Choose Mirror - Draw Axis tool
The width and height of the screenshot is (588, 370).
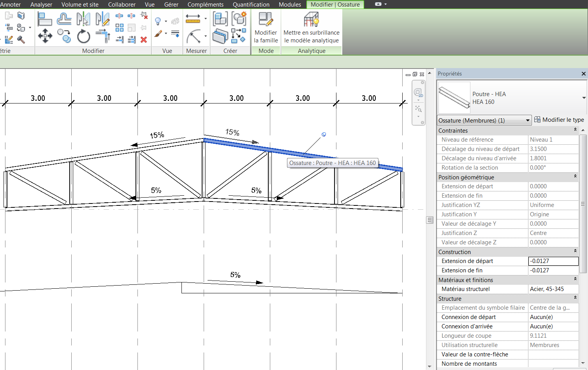(102, 19)
